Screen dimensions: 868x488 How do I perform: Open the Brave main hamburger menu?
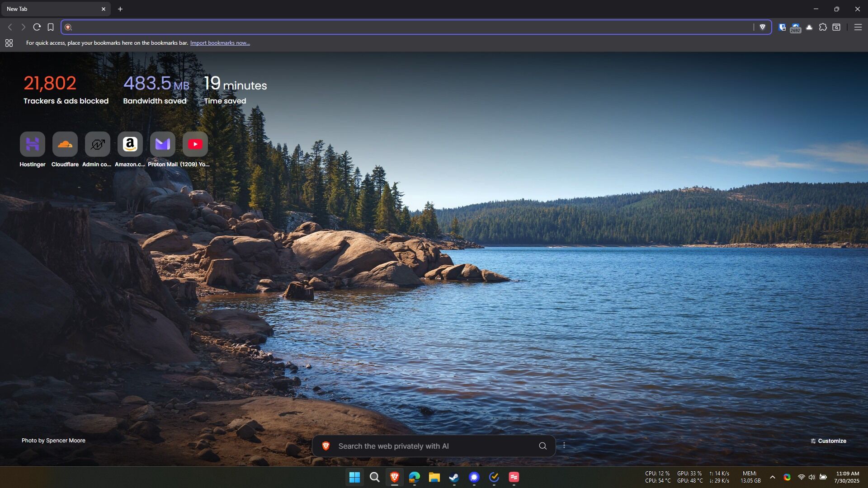coord(858,27)
